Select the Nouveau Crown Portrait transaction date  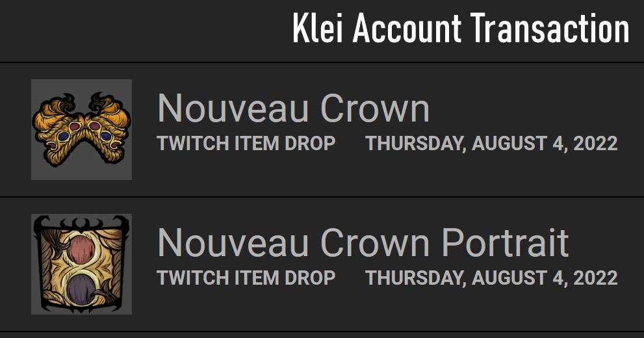click(492, 278)
